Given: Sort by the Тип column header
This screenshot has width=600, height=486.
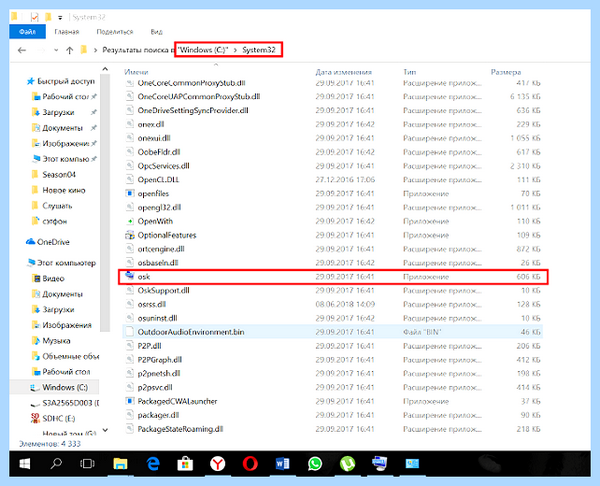Looking at the screenshot, I should point(409,72).
